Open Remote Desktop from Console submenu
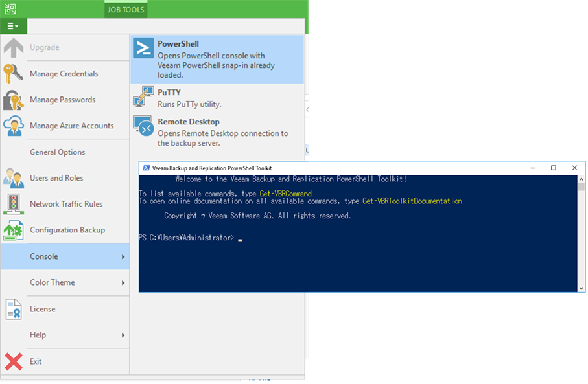The image size is (588, 384). (x=217, y=132)
